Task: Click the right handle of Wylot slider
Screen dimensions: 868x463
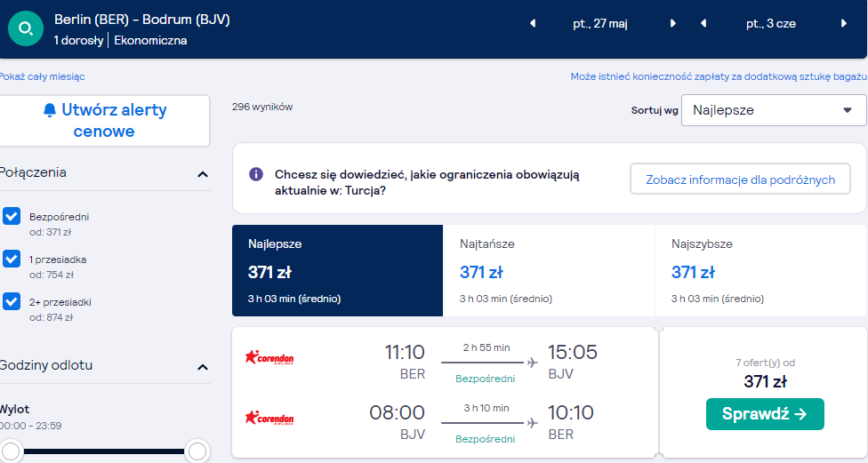Action: 197,451
